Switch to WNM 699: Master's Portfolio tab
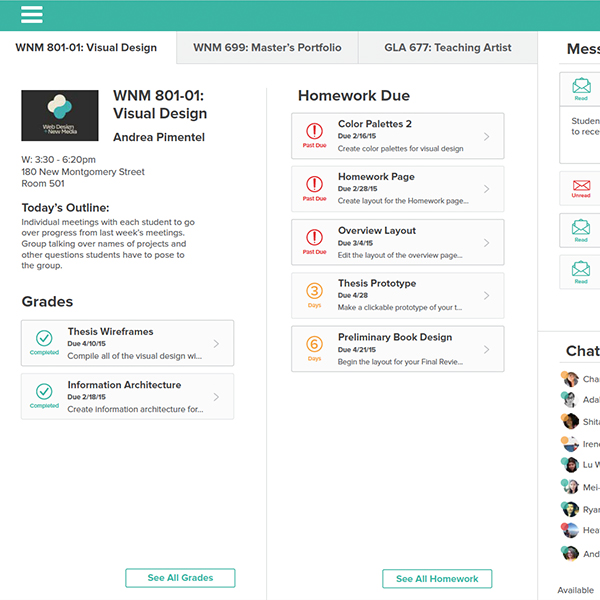Image resolution: width=600 pixels, height=600 pixels. pyautogui.click(x=267, y=48)
